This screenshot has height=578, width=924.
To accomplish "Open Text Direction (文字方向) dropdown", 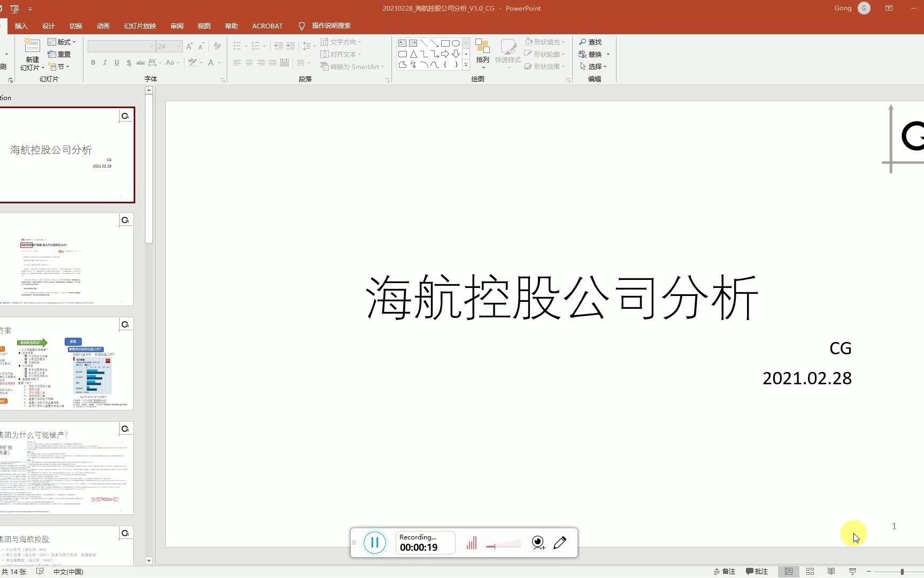I will (x=341, y=42).
